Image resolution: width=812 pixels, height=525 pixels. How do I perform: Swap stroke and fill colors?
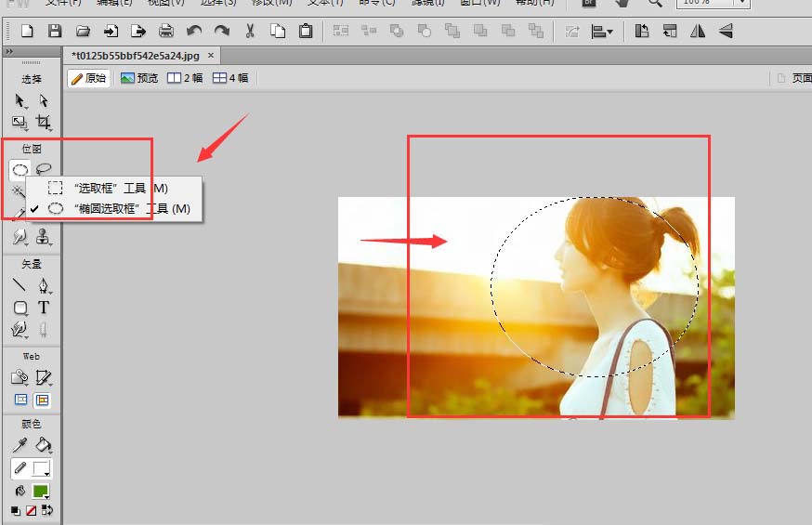coord(46,510)
